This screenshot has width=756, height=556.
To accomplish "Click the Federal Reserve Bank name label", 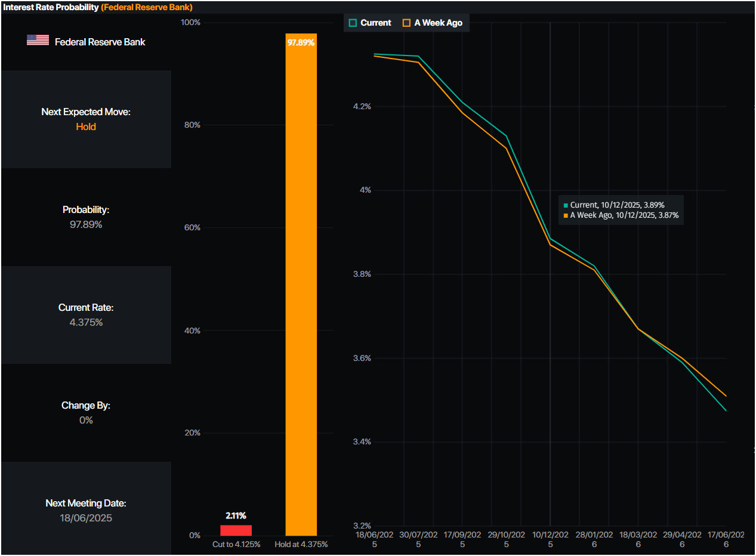I will [100, 42].
